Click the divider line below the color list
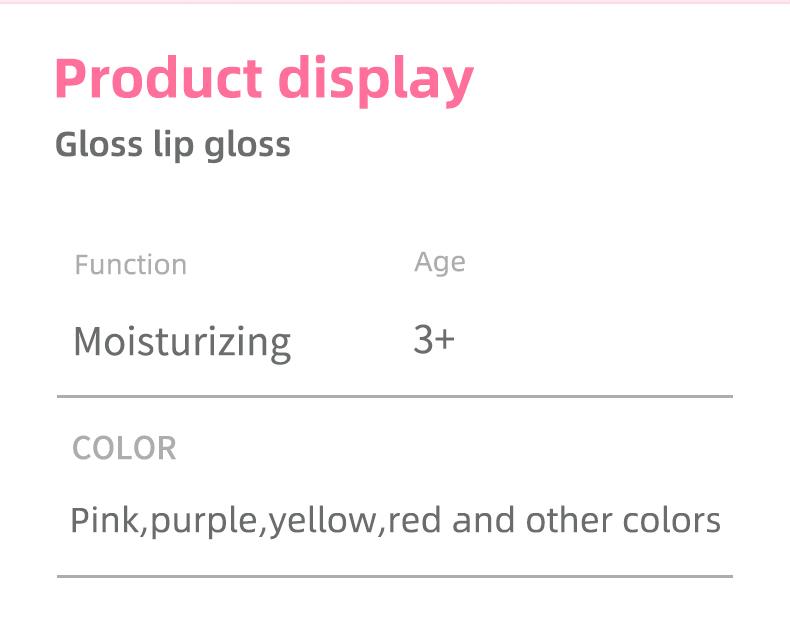 coord(395,576)
